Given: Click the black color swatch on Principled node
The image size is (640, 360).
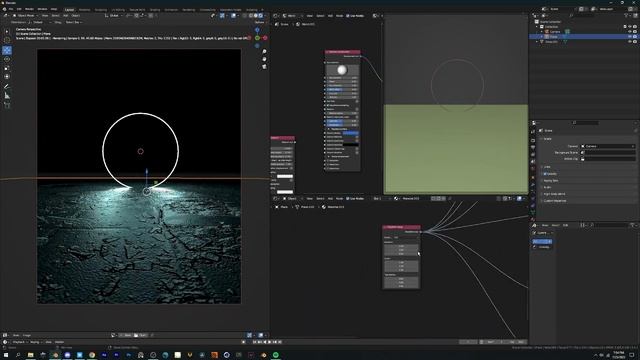Looking at the screenshot, I should [351, 144].
